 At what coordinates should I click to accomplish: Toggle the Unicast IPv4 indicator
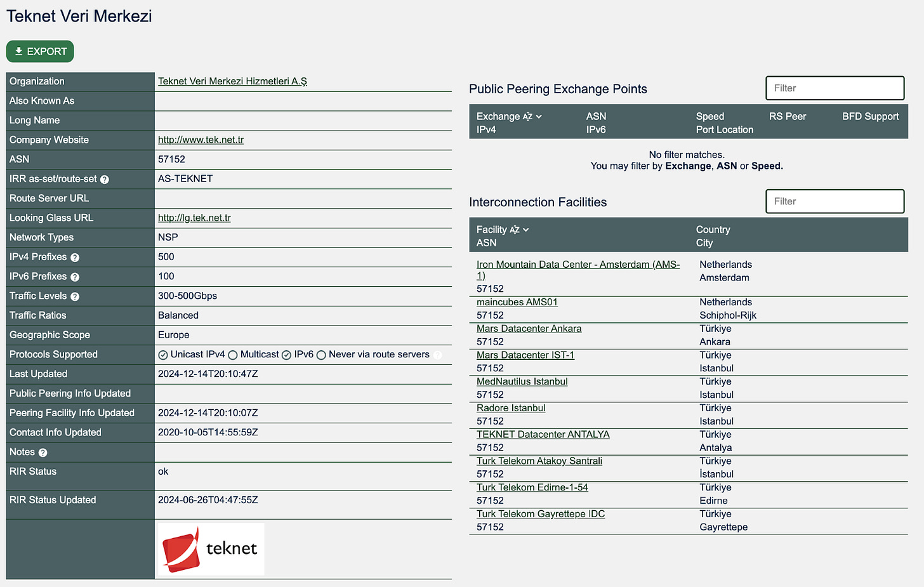(163, 355)
